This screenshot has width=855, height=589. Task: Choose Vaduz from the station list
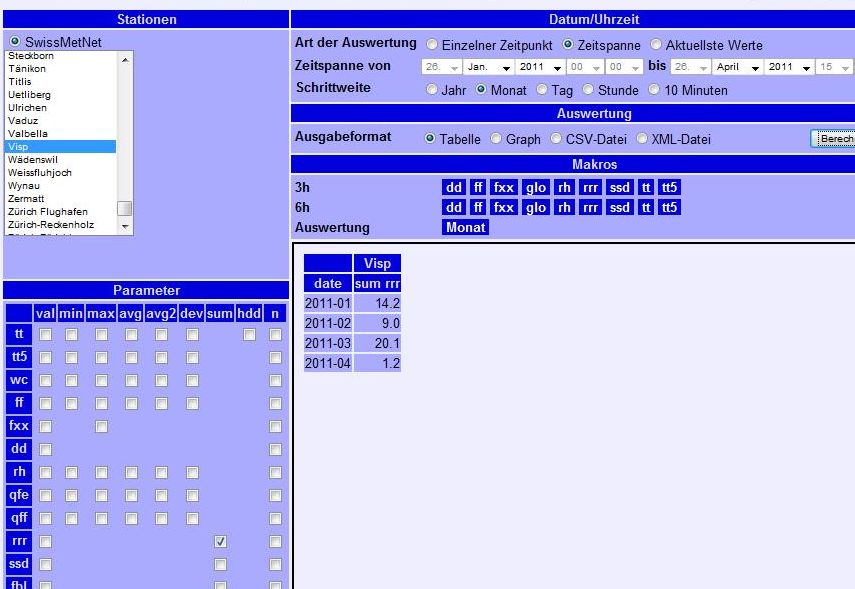coord(22,120)
